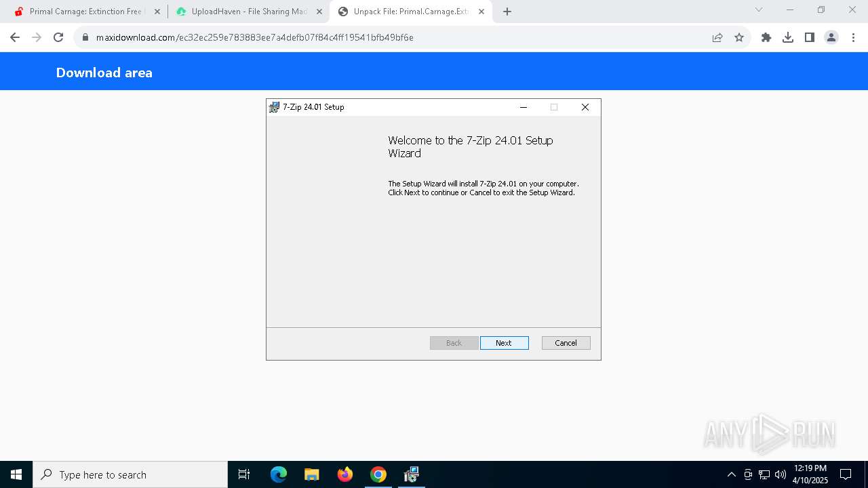Click the UploadHaven tab cloud favicon
This screenshot has width=868, height=488.
[x=181, y=12]
